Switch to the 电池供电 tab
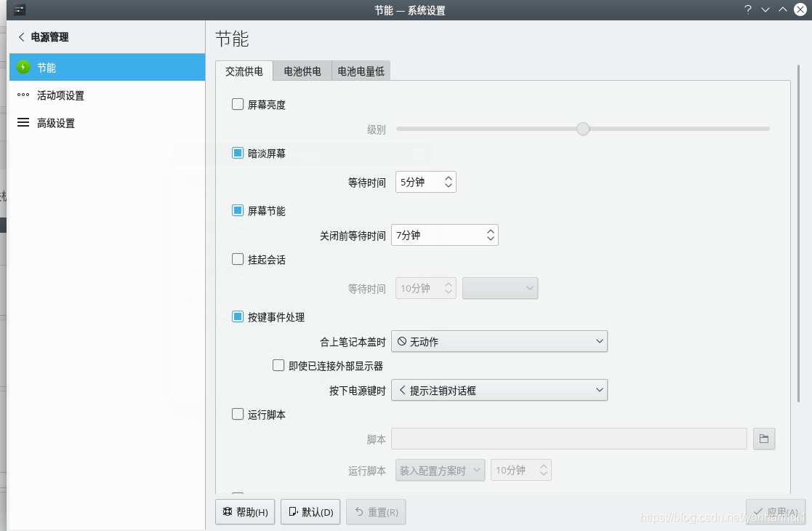 [302, 71]
